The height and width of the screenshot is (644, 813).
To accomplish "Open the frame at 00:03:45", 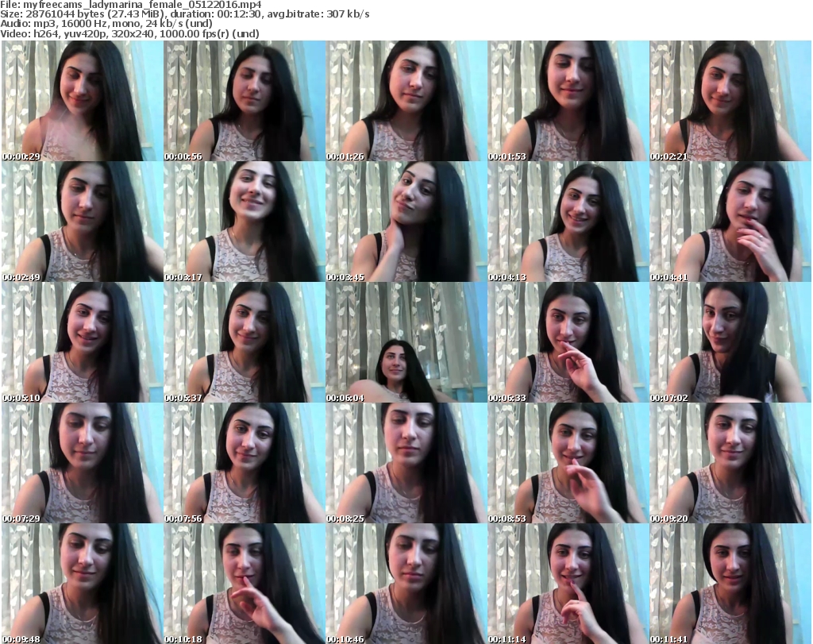I will point(406,222).
